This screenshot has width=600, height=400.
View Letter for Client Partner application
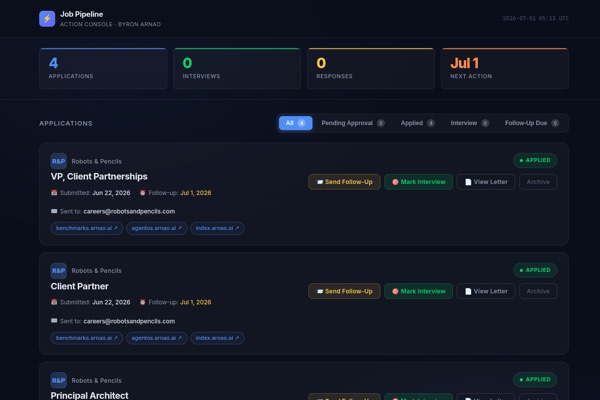pos(486,291)
